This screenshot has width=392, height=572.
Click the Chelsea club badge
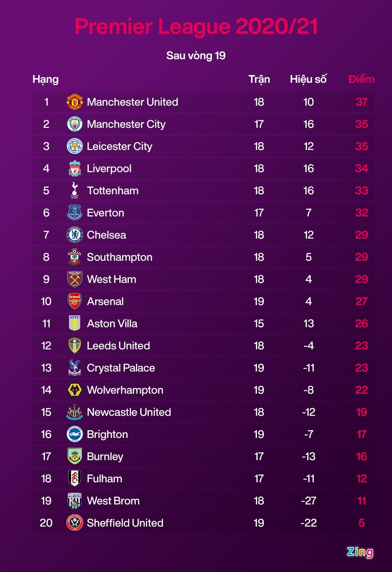(74, 235)
